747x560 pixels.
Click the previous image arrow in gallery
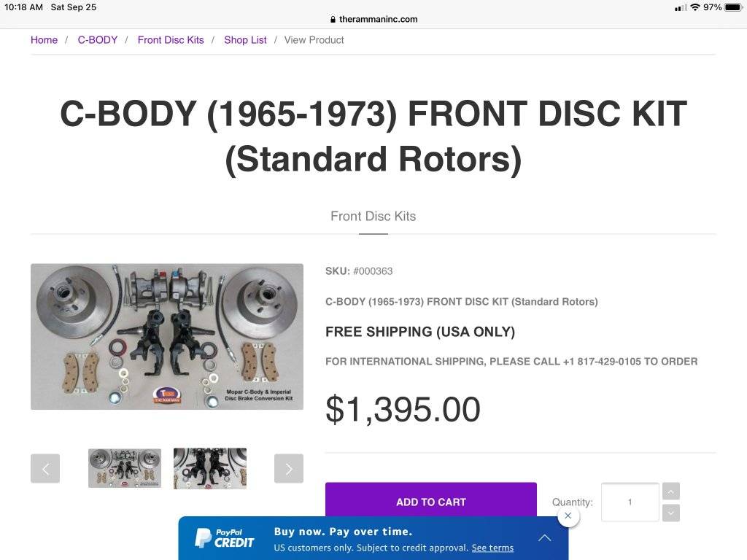coord(45,468)
